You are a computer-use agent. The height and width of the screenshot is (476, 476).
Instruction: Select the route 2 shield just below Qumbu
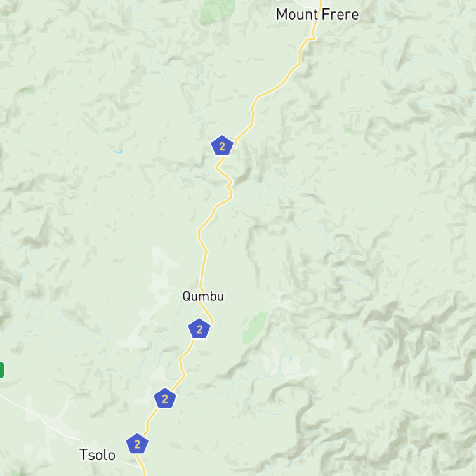(x=199, y=329)
